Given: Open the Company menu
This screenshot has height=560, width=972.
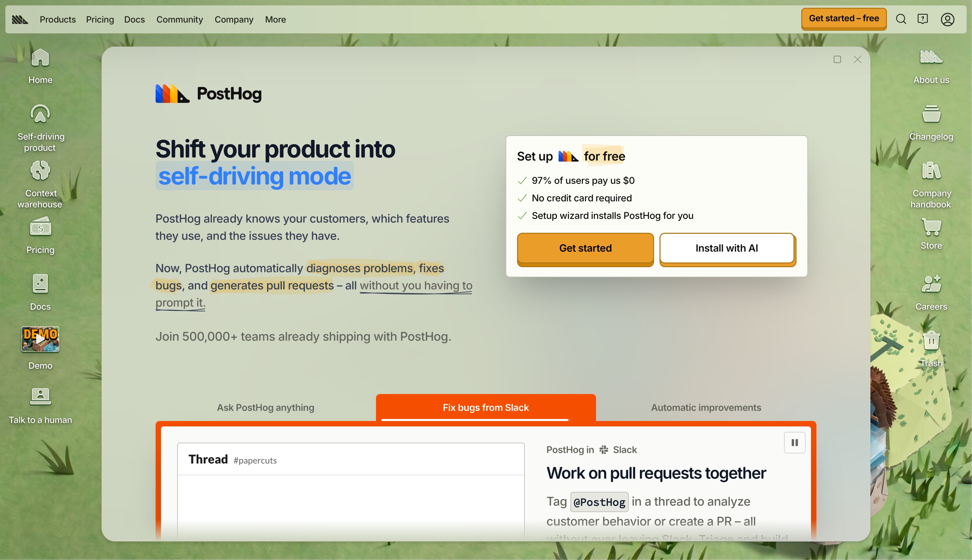Looking at the screenshot, I should 234,19.
